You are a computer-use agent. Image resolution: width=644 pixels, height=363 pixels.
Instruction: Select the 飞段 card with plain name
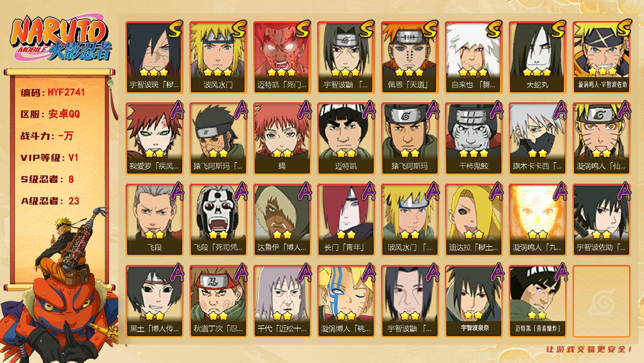(154, 220)
